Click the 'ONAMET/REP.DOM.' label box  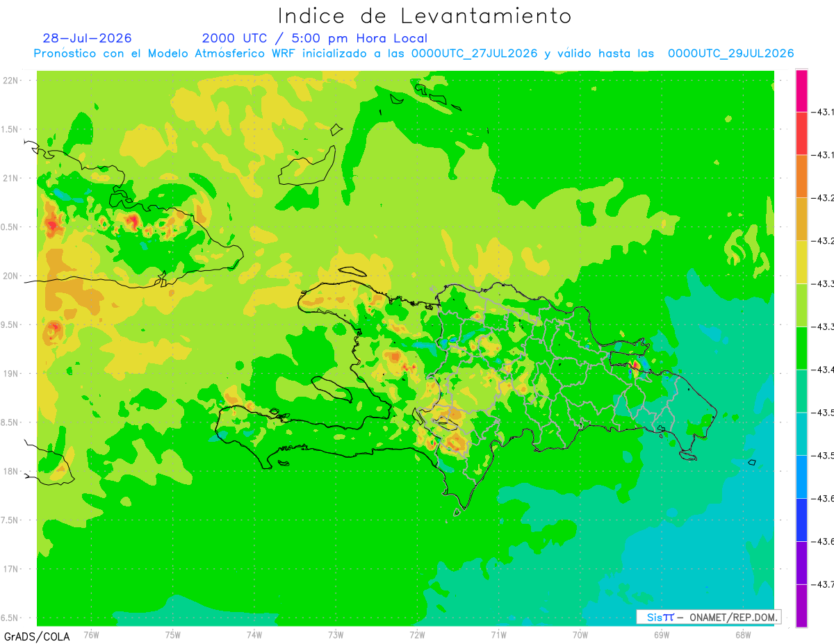(708, 617)
